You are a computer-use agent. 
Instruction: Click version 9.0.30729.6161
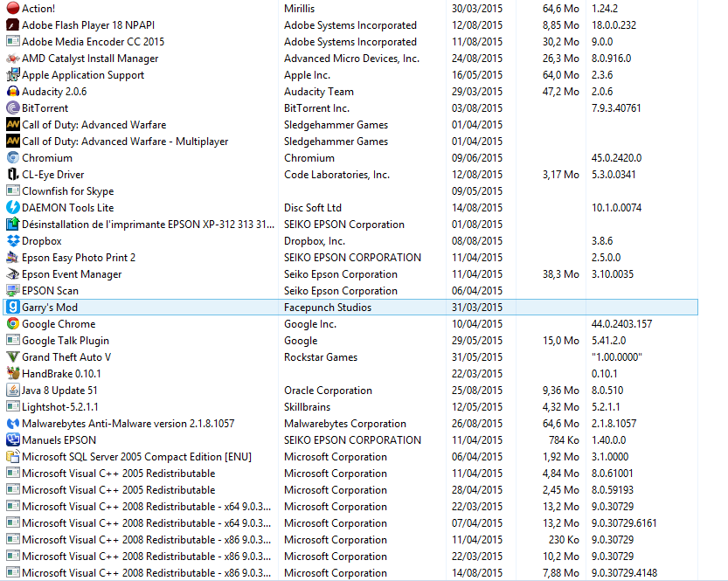624,523
